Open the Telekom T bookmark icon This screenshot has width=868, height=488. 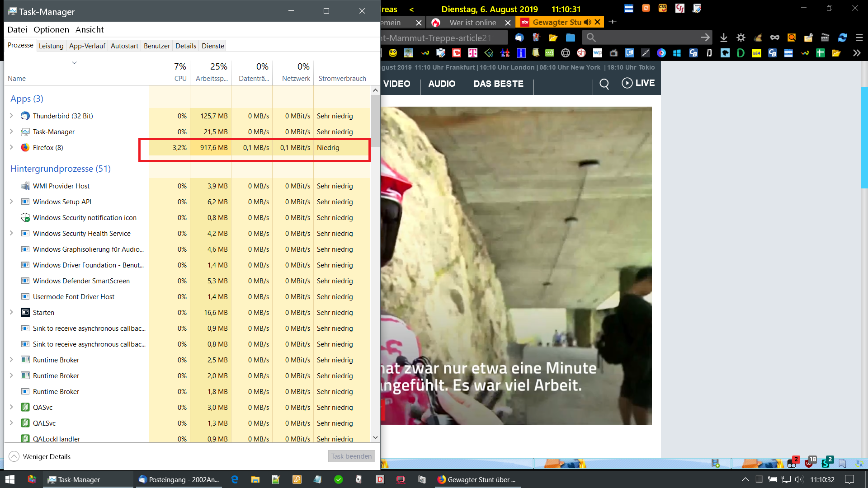(x=472, y=53)
